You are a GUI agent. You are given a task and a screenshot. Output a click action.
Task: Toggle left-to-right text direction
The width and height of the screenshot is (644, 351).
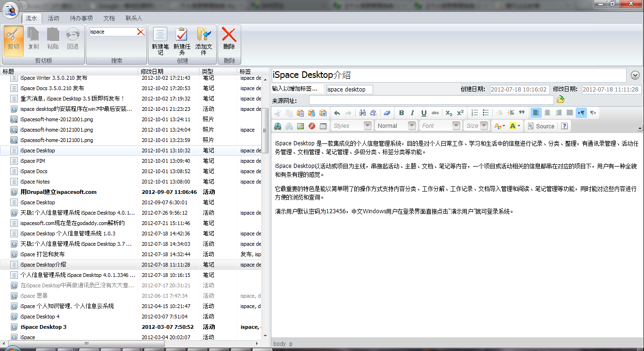click(581, 113)
